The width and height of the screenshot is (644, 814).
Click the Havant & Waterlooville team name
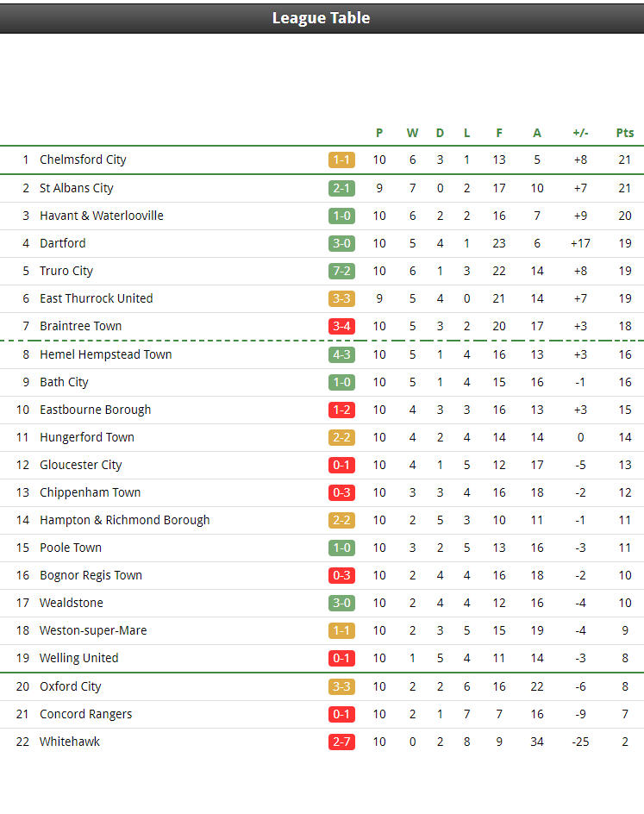[x=102, y=216]
